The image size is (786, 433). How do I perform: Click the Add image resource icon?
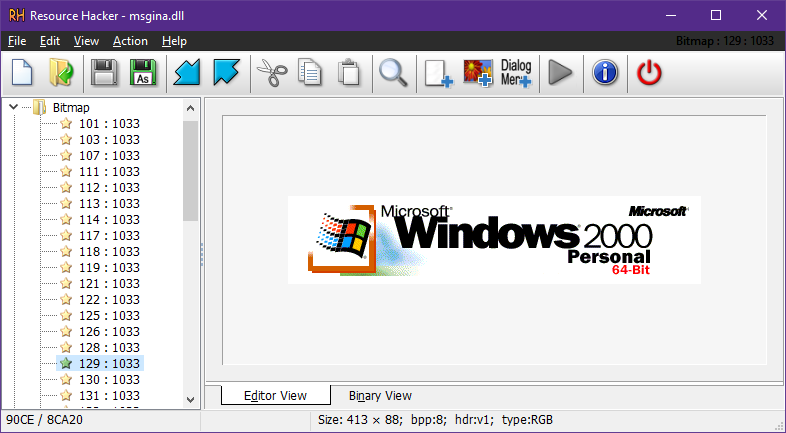pyautogui.click(x=477, y=74)
